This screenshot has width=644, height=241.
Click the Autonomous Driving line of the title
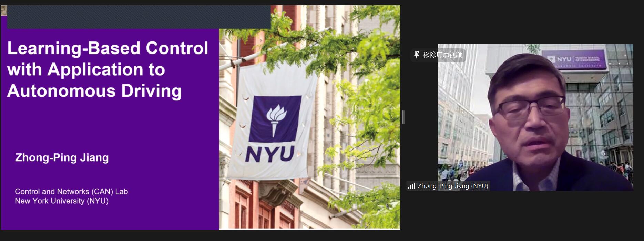point(94,91)
